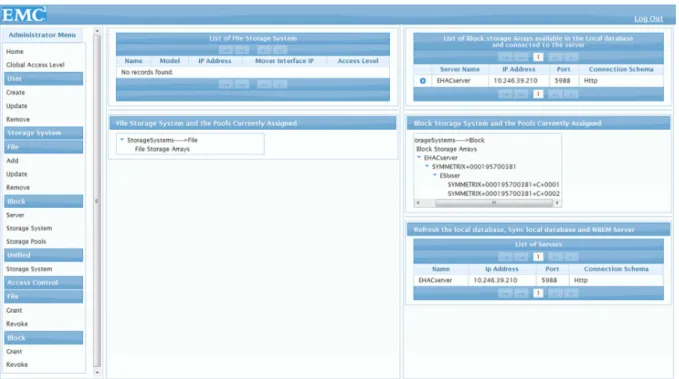
Task: Open Storage System under the Unified section
Action: click(29, 269)
